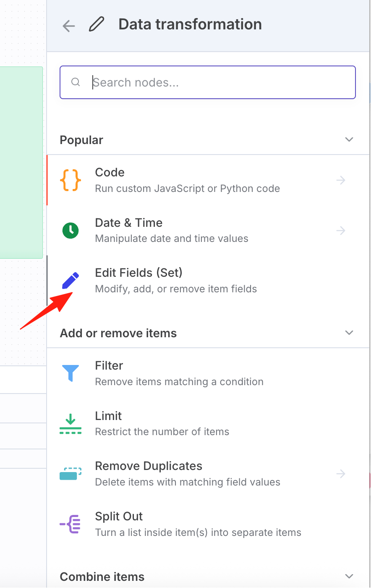This screenshot has height=588, width=371.
Task: Select the Split Out node entry
Action: click(209, 524)
